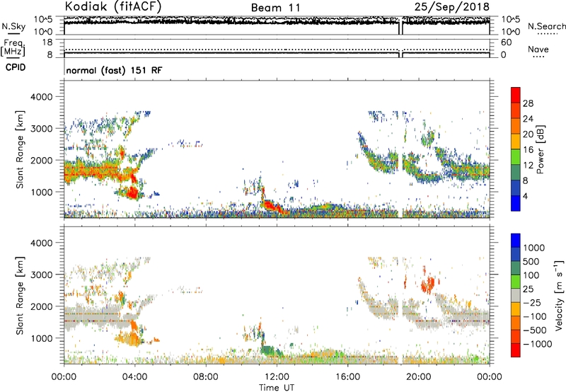Click the 'normal (fast) 151 RF' text

coord(114,70)
